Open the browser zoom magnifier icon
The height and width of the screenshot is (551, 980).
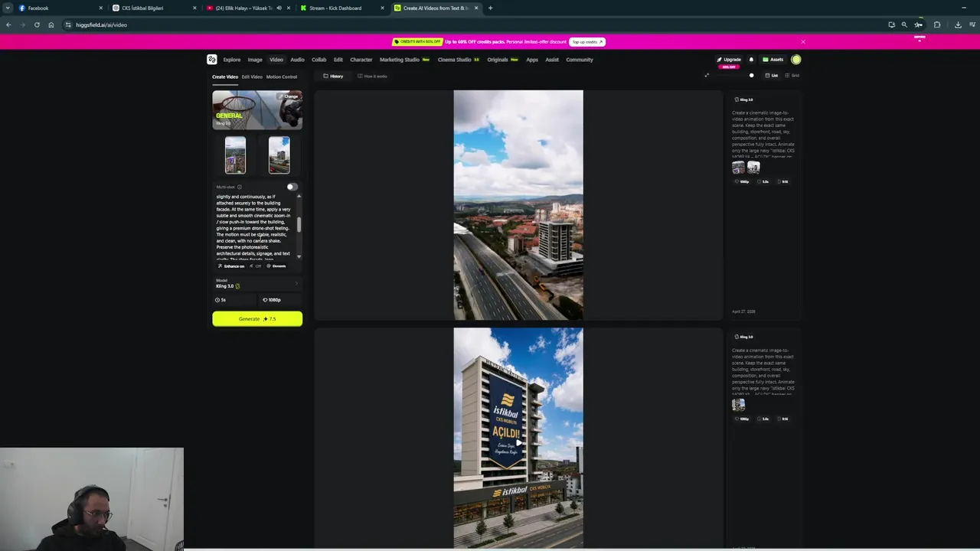904,25
